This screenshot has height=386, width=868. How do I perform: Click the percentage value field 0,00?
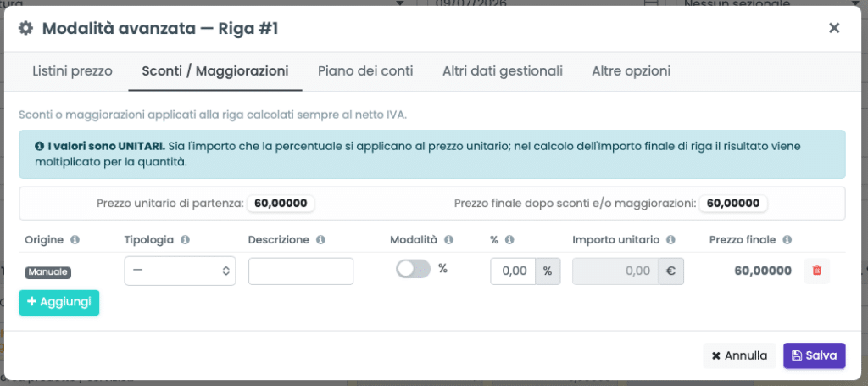pos(513,271)
